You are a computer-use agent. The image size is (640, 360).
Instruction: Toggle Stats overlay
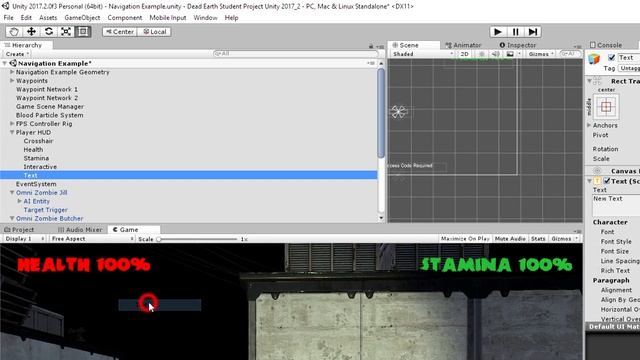point(538,239)
